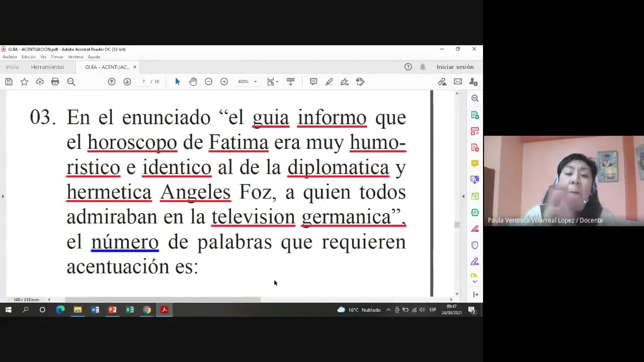Open the Edición menu
This screenshot has width=644, height=362.
29,57
